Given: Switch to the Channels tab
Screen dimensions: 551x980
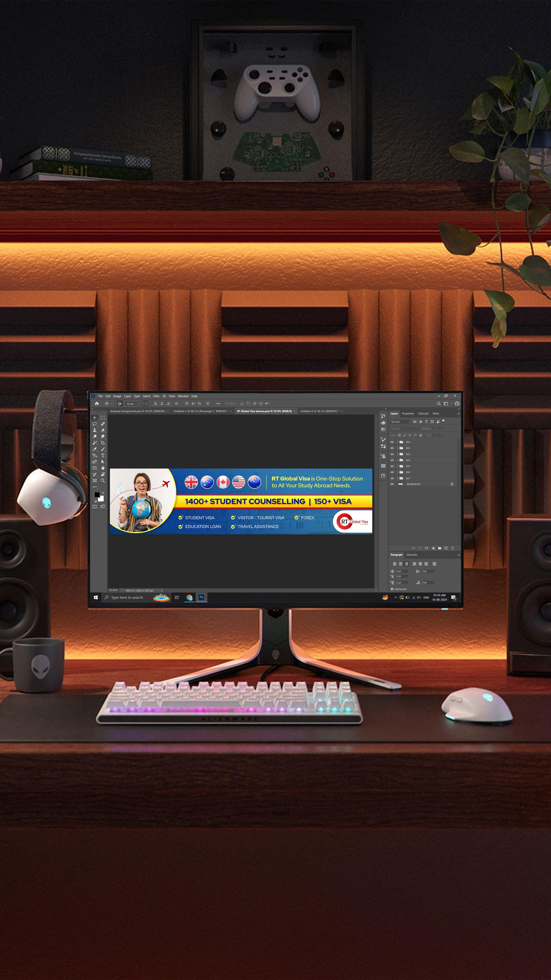Looking at the screenshot, I should point(423,414).
